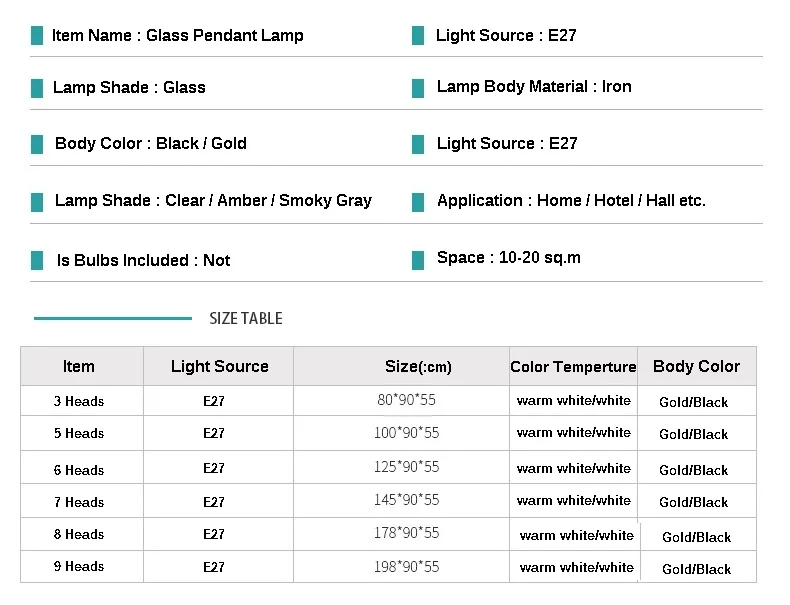The image size is (790, 605).
Task: Click the Body Color column header
Action: click(x=697, y=366)
